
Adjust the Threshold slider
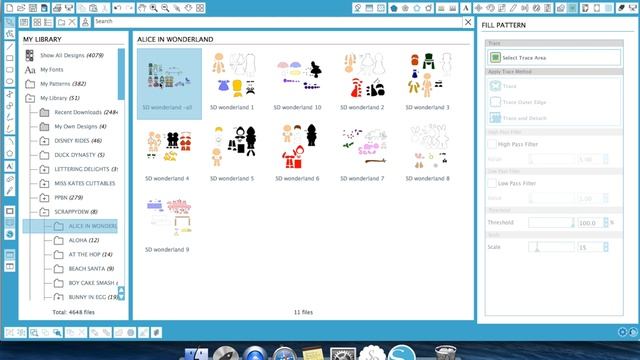click(x=551, y=222)
